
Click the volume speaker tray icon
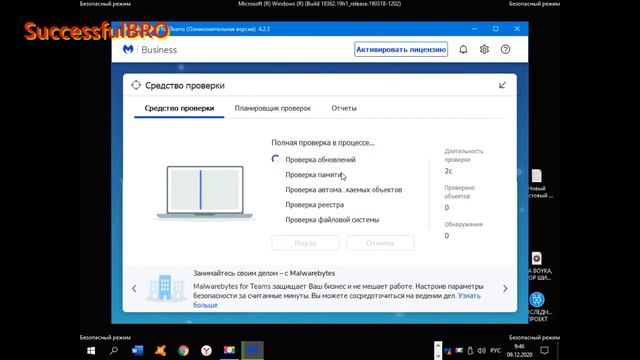[x=482, y=351]
